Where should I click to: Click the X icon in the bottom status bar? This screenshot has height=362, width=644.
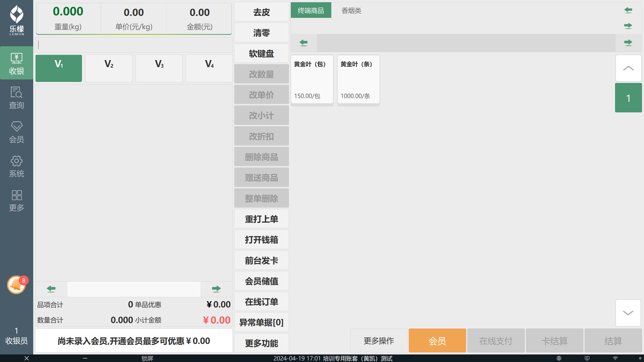pos(27,358)
